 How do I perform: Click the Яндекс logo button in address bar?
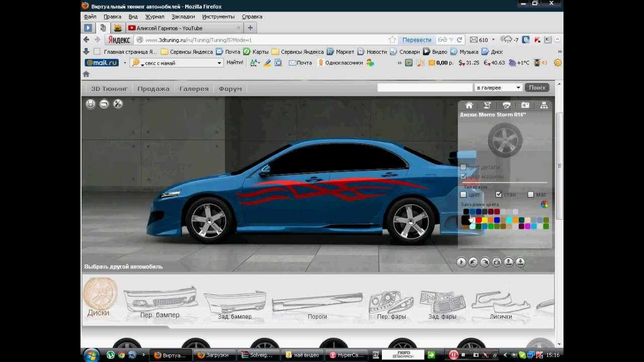[x=119, y=40]
